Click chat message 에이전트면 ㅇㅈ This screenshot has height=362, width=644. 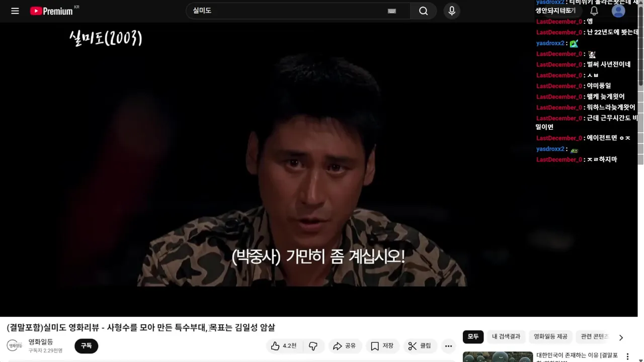(x=608, y=138)
